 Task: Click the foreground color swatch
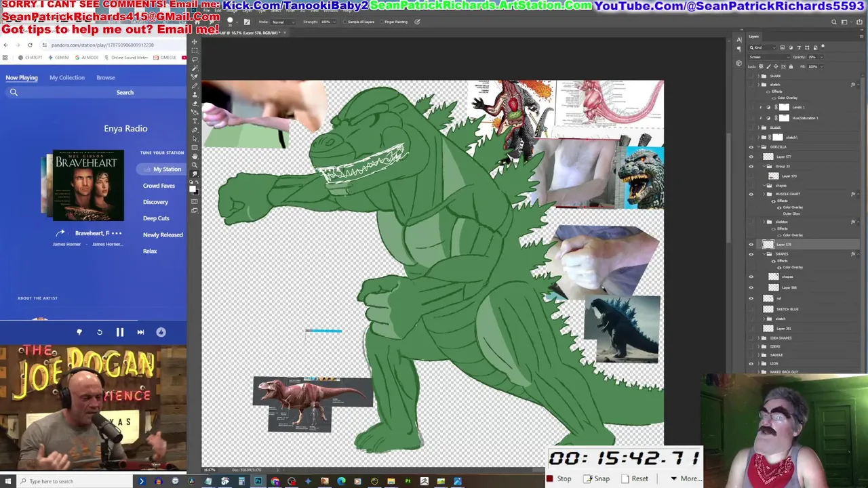[x=193, y=189]
